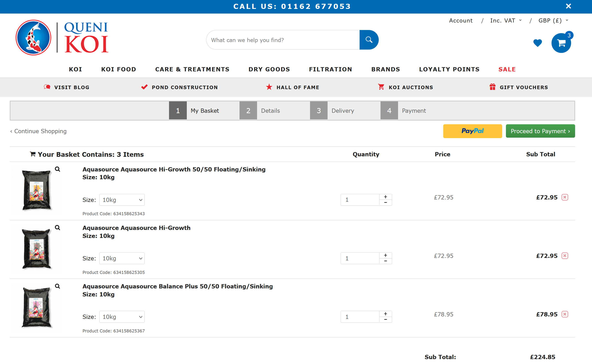This screenshot has height=364, width=592.
Task: Click Proceed to Payment button
Action: 540,131
